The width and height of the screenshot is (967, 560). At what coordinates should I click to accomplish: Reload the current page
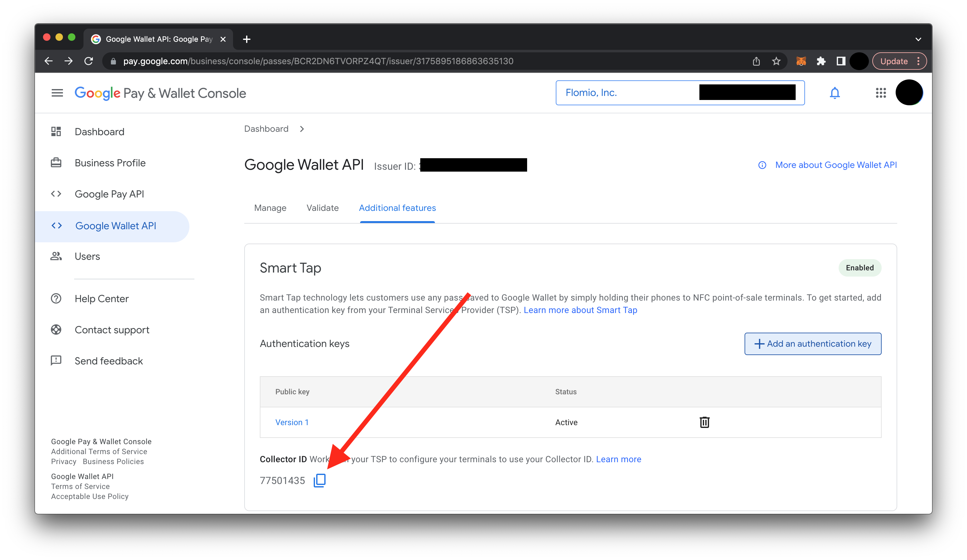[89, 61]
